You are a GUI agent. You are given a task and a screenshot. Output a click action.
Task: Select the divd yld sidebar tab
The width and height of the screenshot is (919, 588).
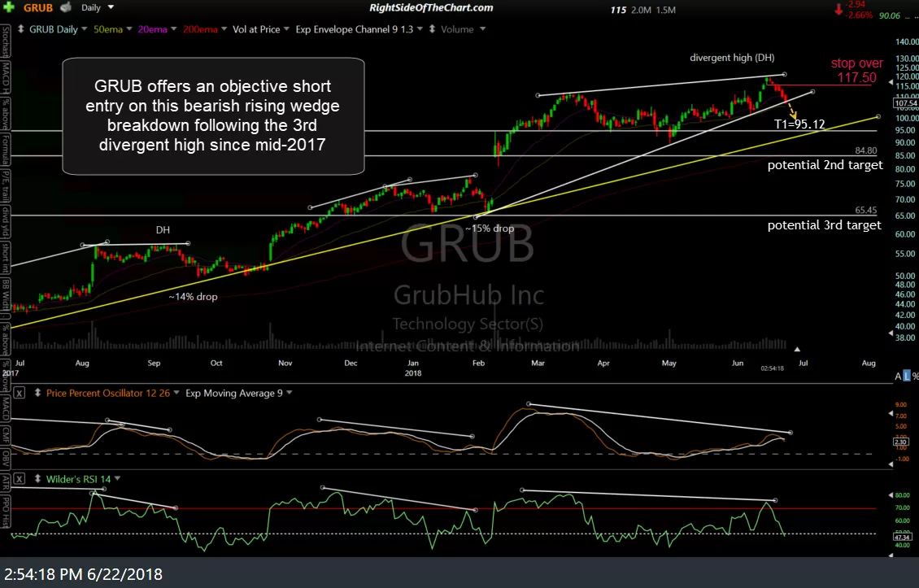[5, 223]
